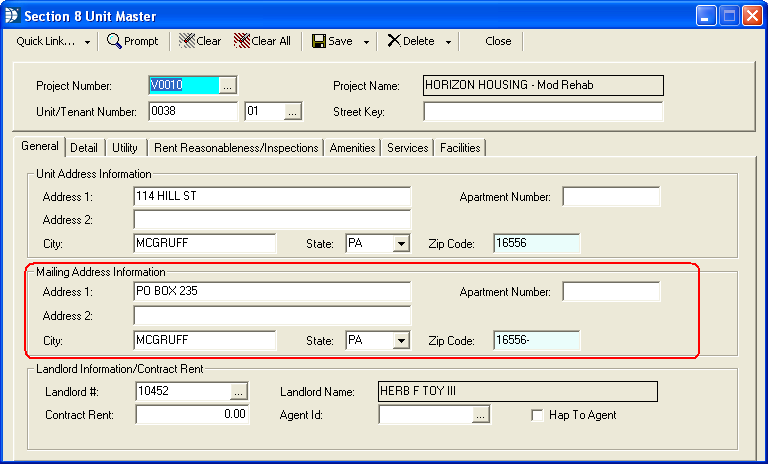Click the Unit Address City field
This screenshot has height=464, width=768.
point(205,243)
